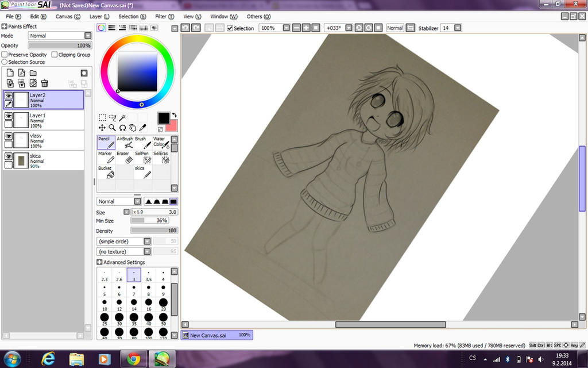Click the black foreground color swatch
This screenshot has width=588, height=368.
[x=164, y=118]
